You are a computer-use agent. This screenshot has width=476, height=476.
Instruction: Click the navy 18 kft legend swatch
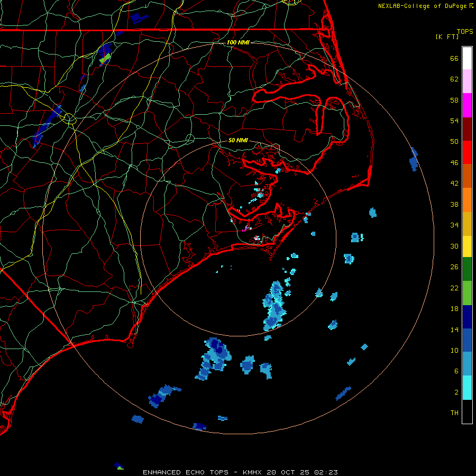[467, 317]
